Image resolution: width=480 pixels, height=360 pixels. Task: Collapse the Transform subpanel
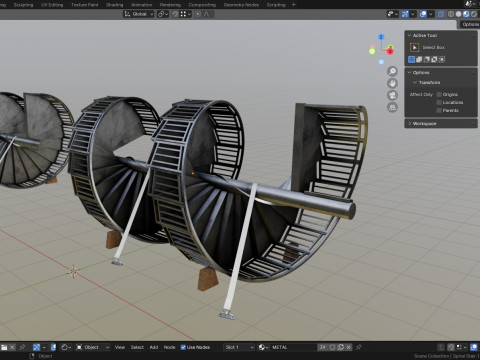pos(415,82)
